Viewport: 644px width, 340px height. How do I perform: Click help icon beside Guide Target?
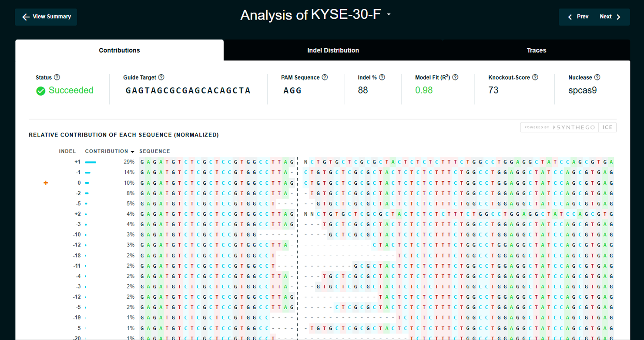pos(161,77)
